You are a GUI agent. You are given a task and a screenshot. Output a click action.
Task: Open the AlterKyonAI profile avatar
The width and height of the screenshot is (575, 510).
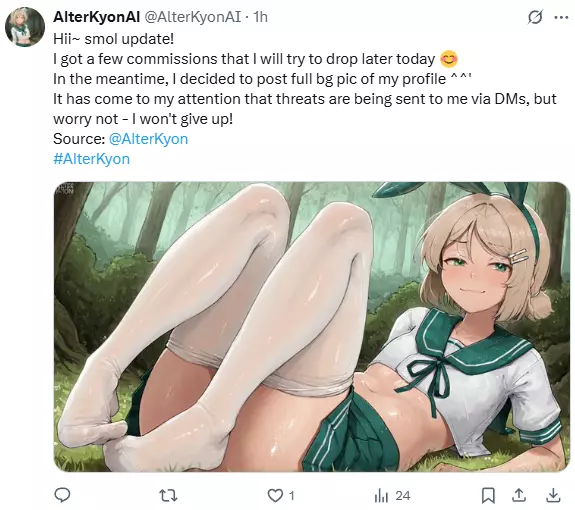[25, 27]
